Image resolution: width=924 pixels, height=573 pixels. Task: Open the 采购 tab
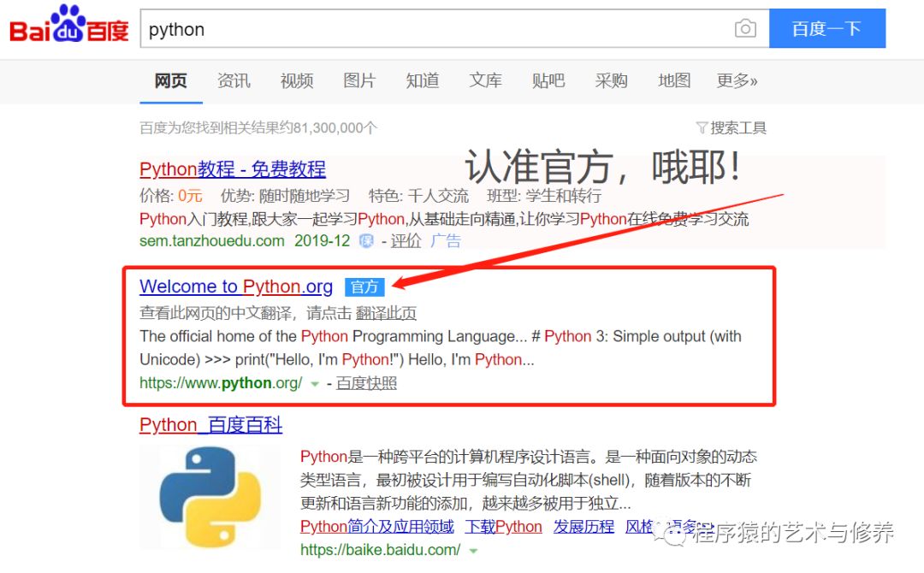(x=611, y=80)
